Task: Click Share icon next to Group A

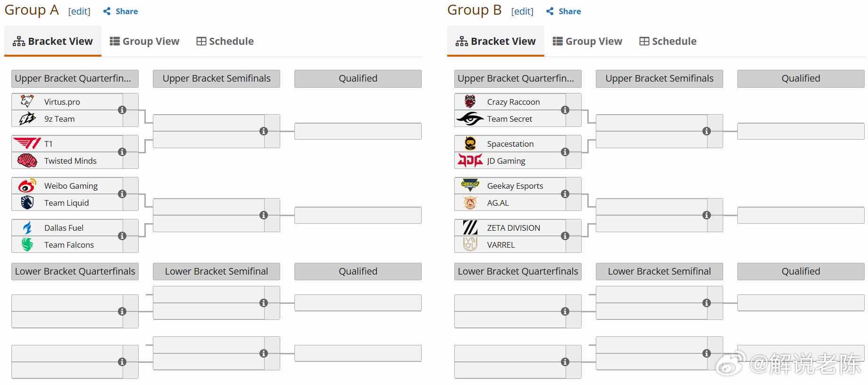Action: pos(107,11)
